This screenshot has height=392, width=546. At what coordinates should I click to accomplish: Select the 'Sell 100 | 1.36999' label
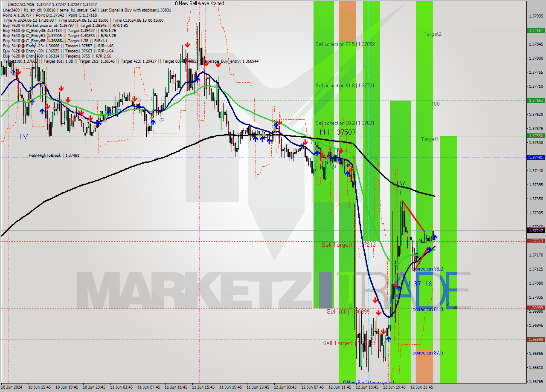point(348,312)
